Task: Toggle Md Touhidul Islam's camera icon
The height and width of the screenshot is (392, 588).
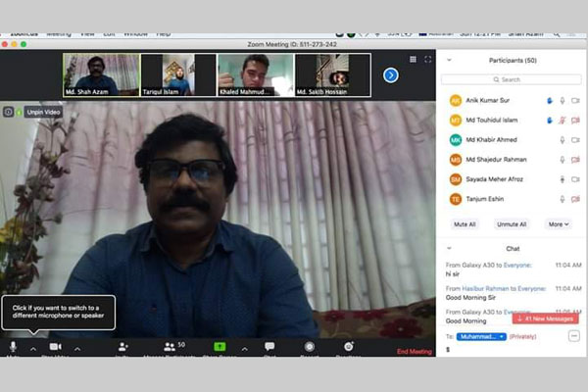Action: [x=575, y=121]
